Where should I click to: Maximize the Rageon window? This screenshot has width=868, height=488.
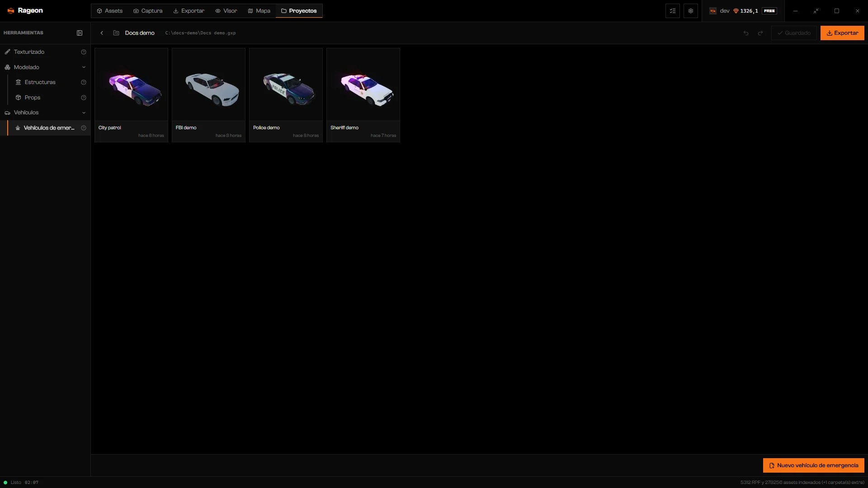click(x=837, y=11)
